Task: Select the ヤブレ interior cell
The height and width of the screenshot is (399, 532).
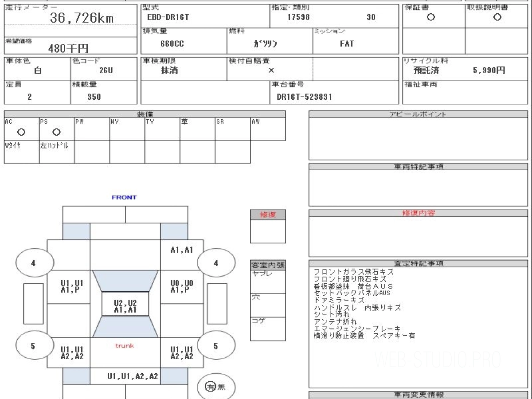Action: tap(268, 282)
